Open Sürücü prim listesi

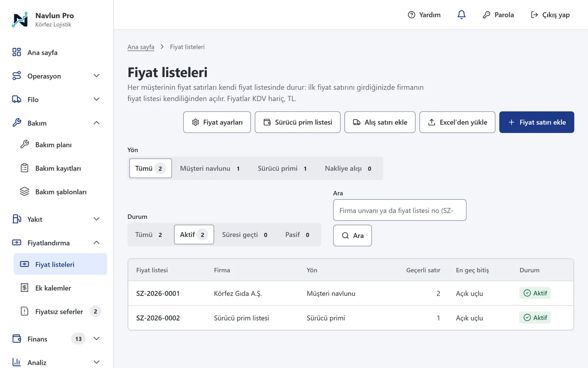tap(298, 122)
